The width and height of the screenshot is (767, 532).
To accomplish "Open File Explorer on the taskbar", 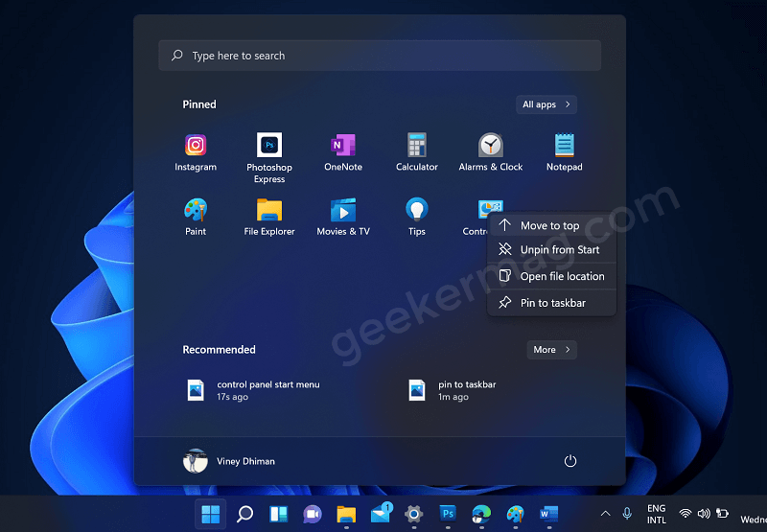I will [346, 514].
